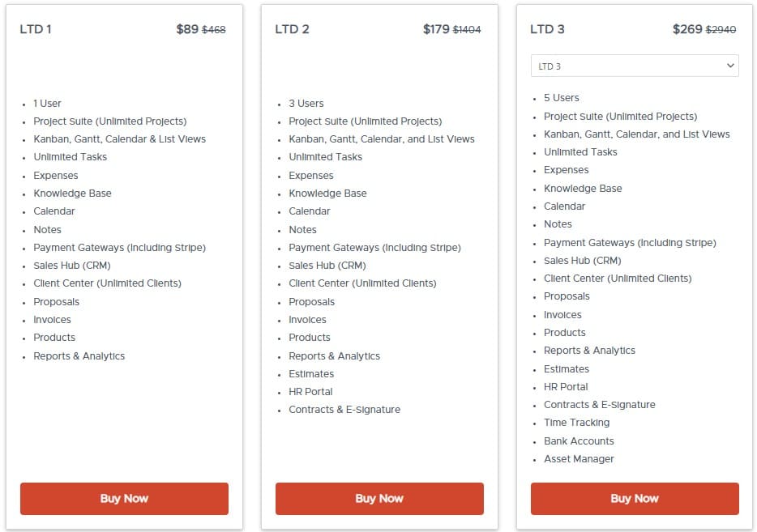The width and height of the screenshot is (757, 532).
Task: Click Buy Now under the LTD 1 plan
Action: pos(123,499)
